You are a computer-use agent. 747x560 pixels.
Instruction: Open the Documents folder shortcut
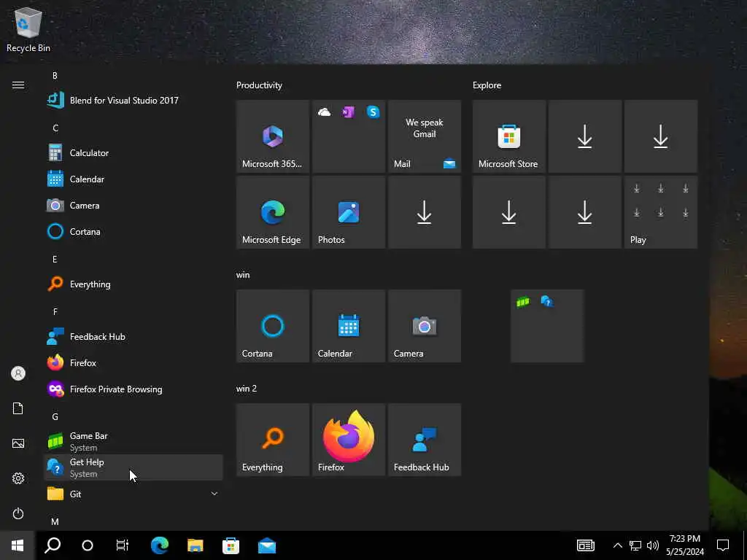point(18,408)
